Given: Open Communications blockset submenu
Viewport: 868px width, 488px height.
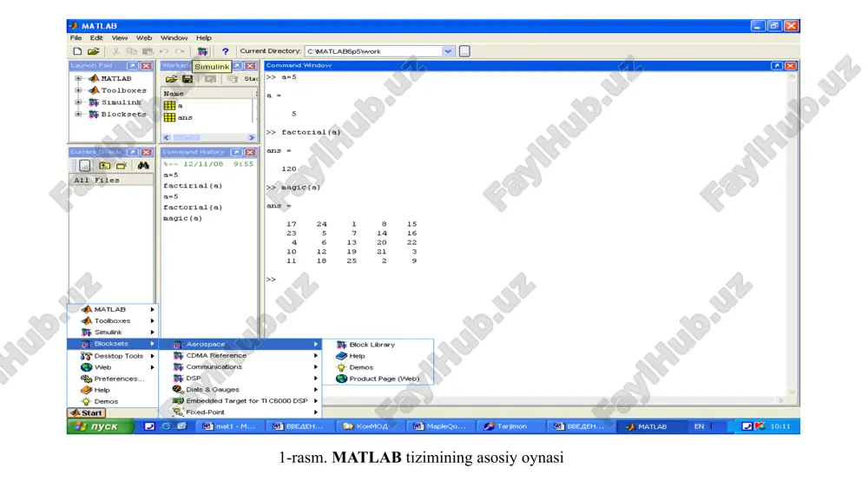Looking at the screenshot, I should pos(240,366).
